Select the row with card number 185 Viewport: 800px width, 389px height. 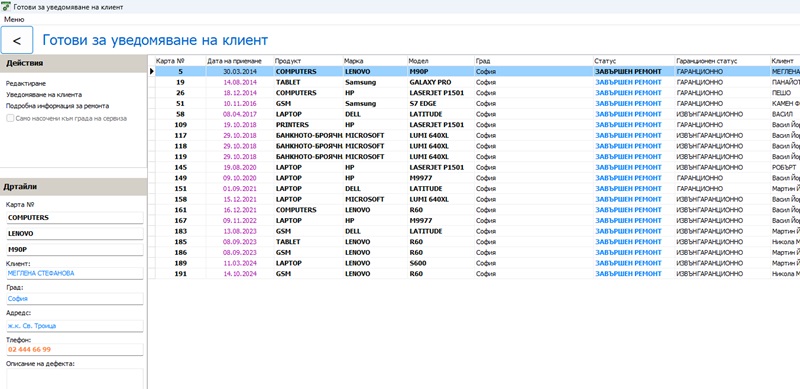(474, 242)
